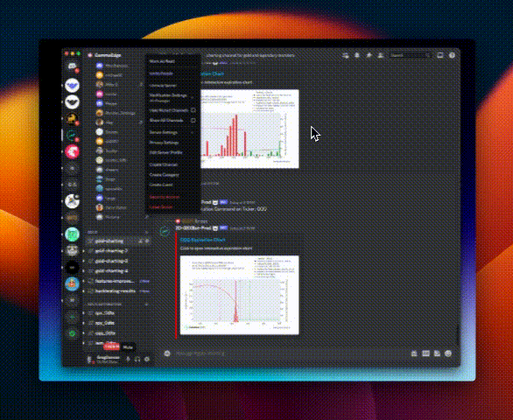Open the Inbox icon in header
Image resolution: width=513 pixels, height=420 pixels.
click(440, 55)
